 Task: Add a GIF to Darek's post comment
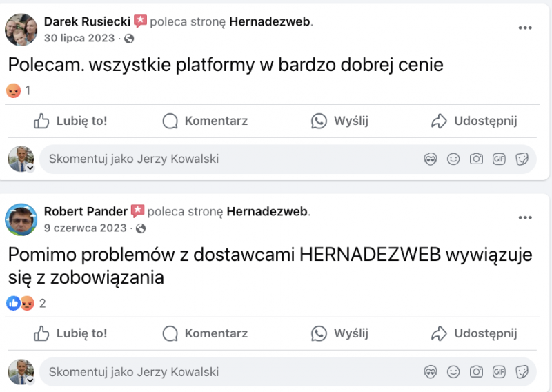(x=499, y=159)
